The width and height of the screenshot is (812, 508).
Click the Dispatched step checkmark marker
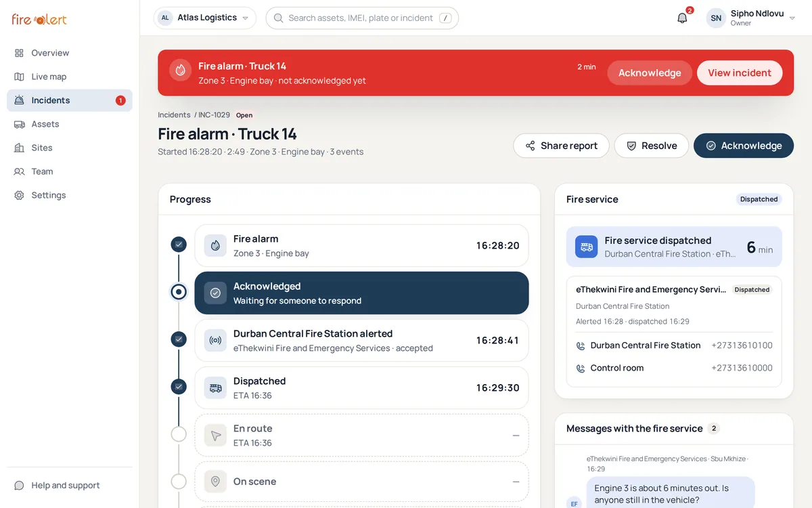[x=179, y=387]
